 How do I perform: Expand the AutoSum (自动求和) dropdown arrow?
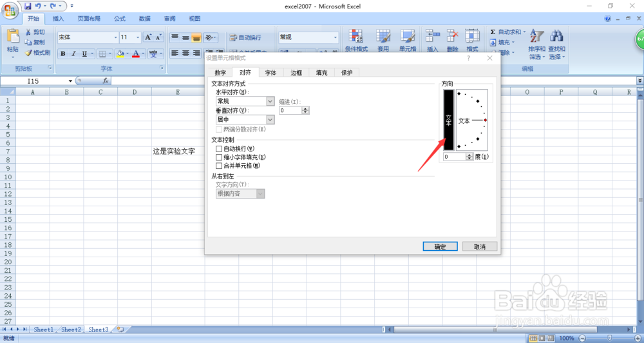click(524, 32)
